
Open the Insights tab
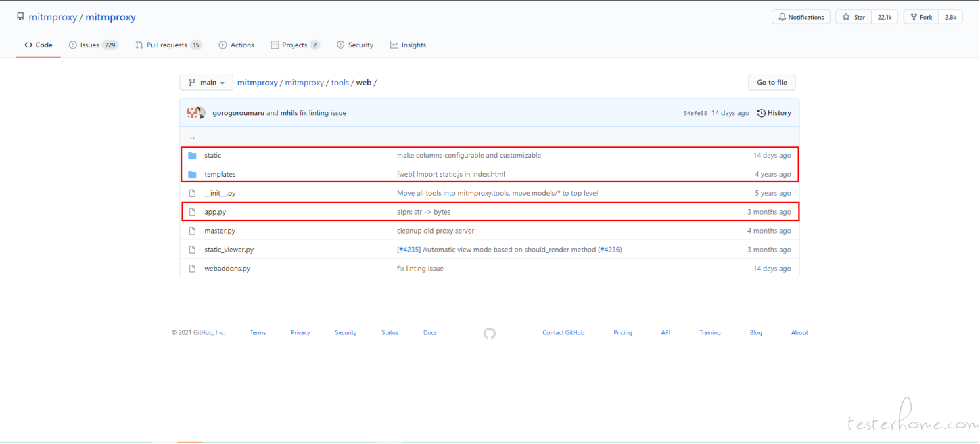pyautogui.click(x=408, y=45)
